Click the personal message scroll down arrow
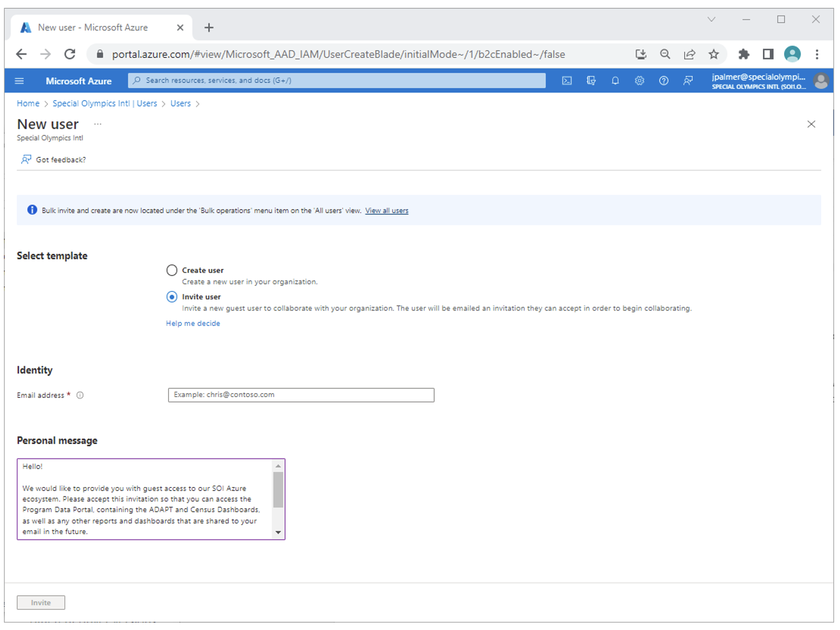Viewport: 840px width, 630px height. point(278,532)
